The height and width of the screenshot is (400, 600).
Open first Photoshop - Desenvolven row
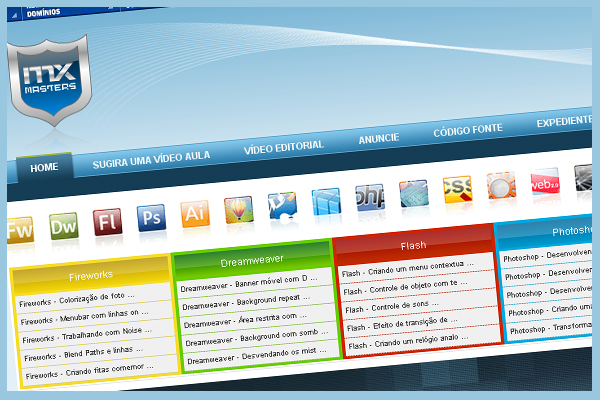tap(546, 255)
